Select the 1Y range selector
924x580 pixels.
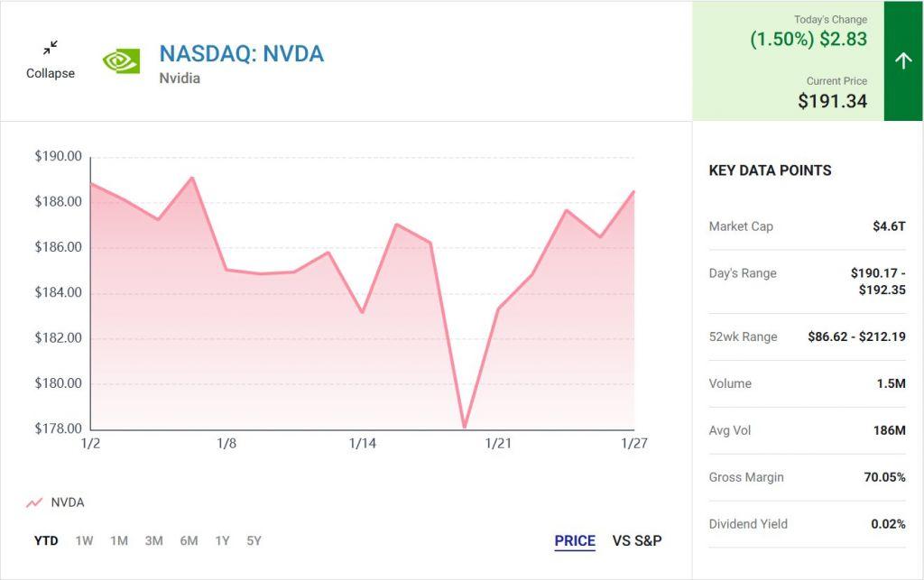221,540
